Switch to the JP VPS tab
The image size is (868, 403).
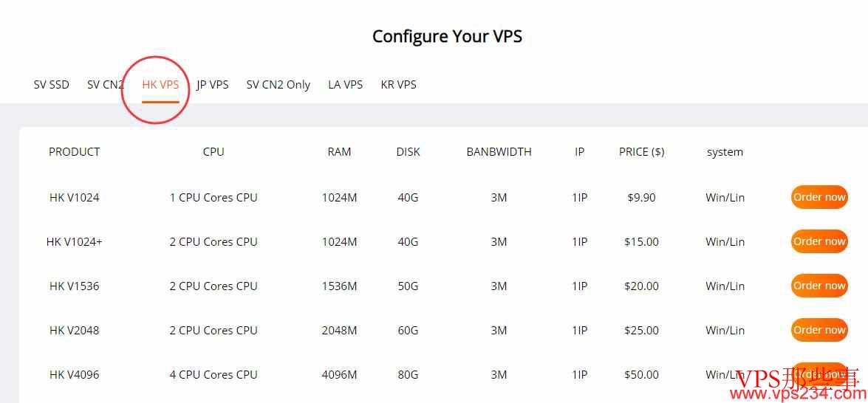click(213, 85)
